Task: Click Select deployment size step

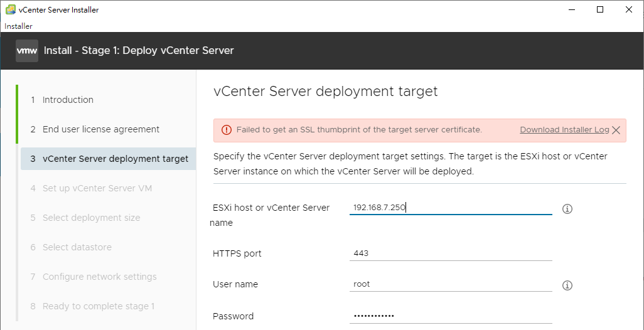Action: click(91, 218)
